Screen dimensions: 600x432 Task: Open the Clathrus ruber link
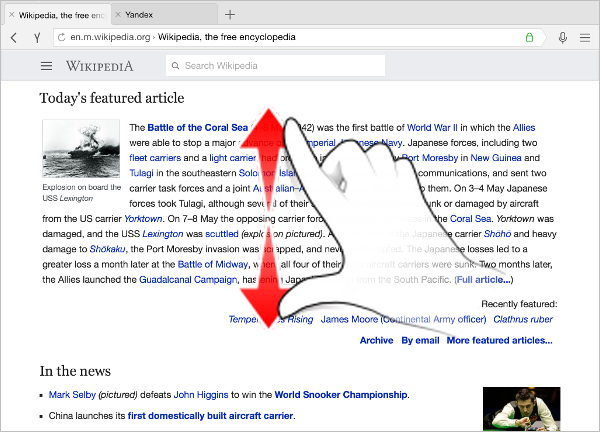pyautogui.click(x=523, y=319)
